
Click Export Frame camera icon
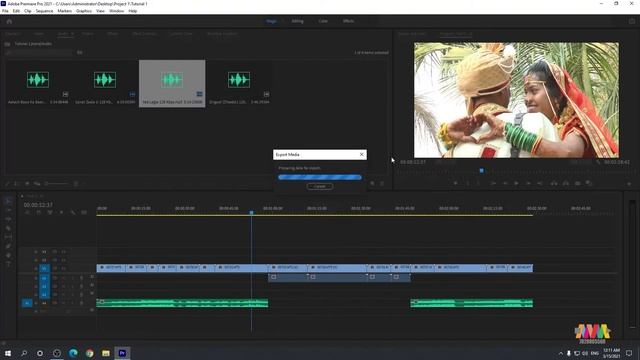(x=578, y=184)
